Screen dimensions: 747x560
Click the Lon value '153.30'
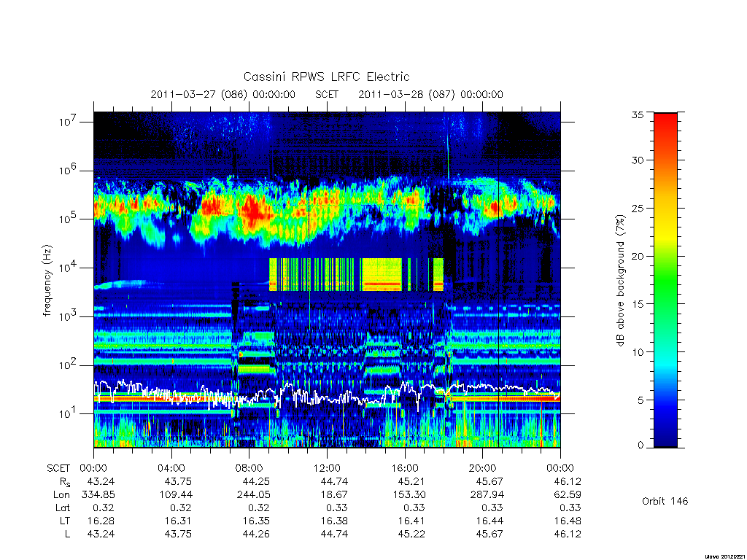coord(409,495)
